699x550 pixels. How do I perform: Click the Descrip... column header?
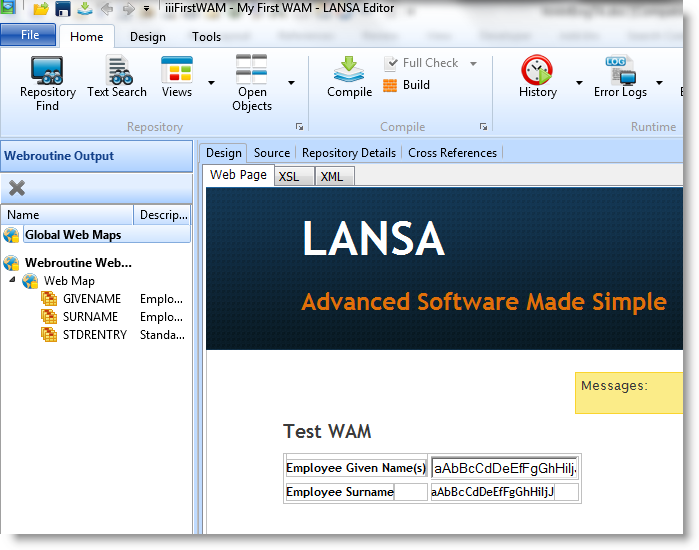pos(162,215)
